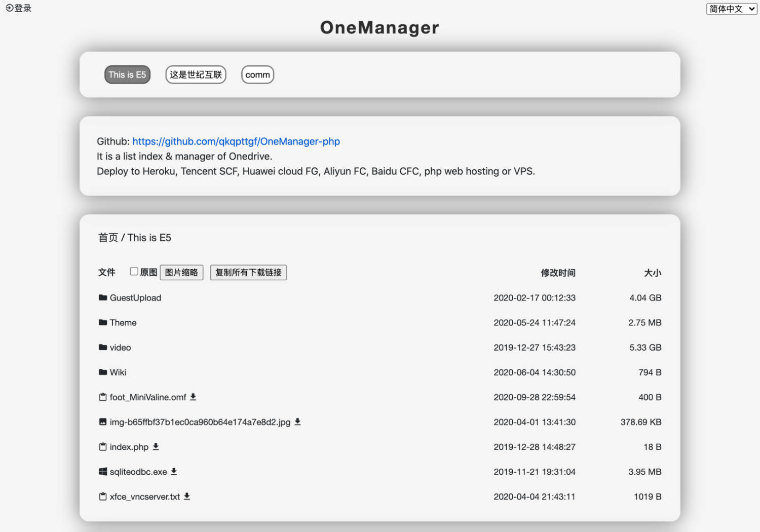Image resolution: width=760 pixels, height=532 pixels.
Task: Click the Windows icon beside sqliteodbc.exe
Action: point(103,471)
